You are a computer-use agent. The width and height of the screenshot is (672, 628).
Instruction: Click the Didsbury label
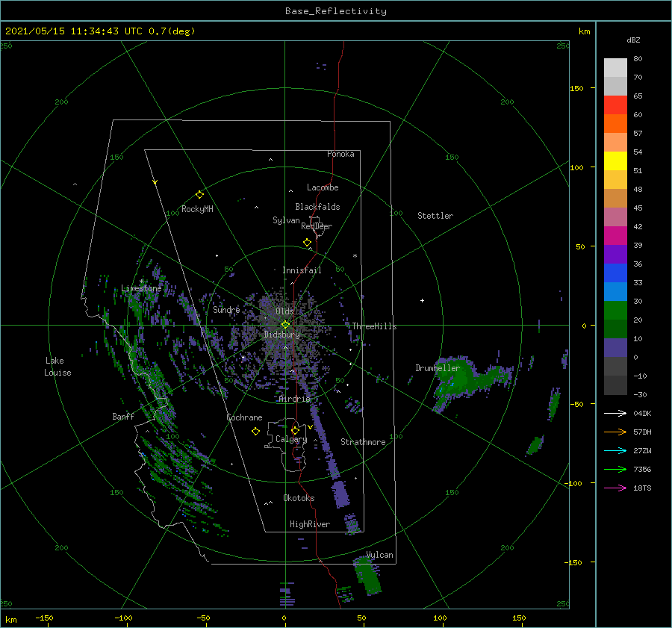[x=281, y=335]
